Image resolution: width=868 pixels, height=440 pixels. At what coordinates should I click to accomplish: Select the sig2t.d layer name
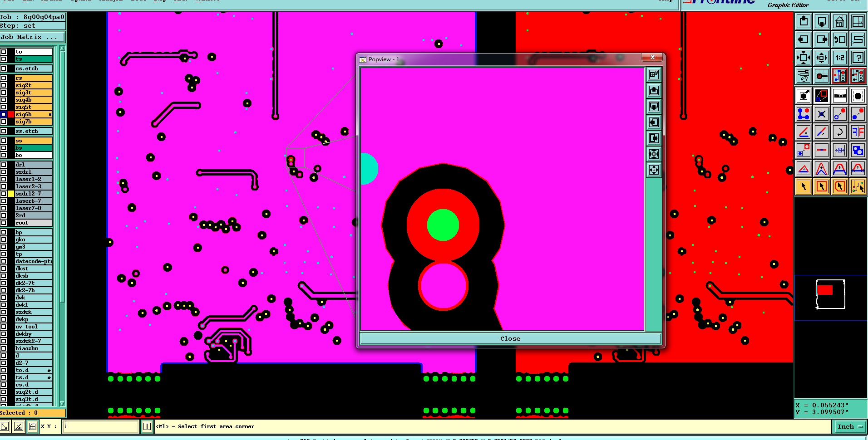[34, 392]
